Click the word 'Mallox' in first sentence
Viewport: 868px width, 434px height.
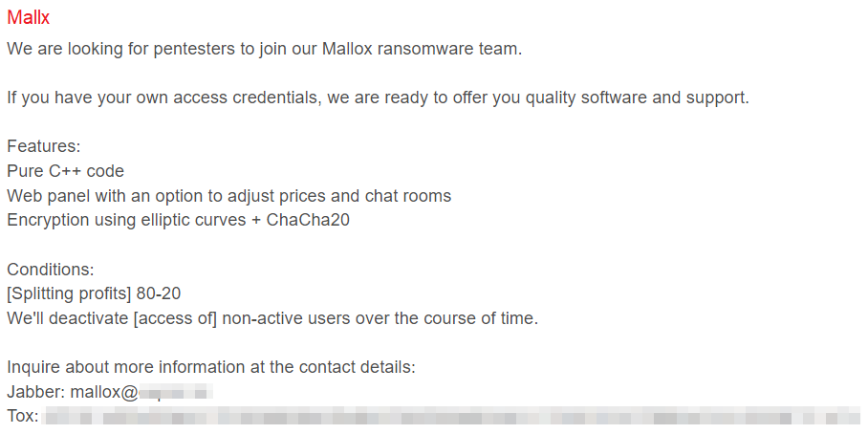(x=347, y=49)
